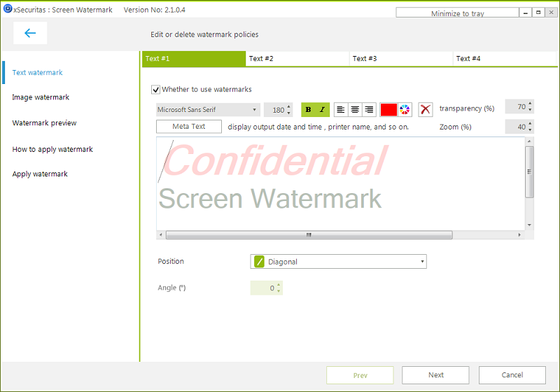Open the Microsoft Sans Serif font dropdown

pyautogui.click(x=207, y=110)
